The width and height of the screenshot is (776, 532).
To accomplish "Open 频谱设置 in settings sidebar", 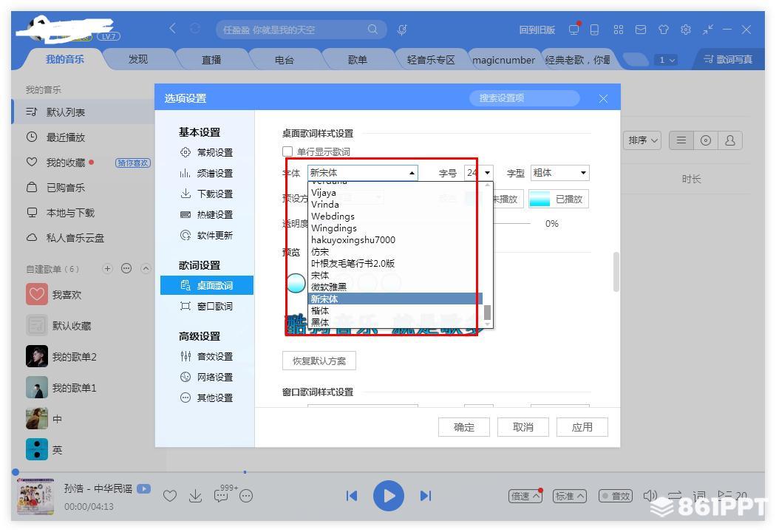I will click(x=206, y=173).
